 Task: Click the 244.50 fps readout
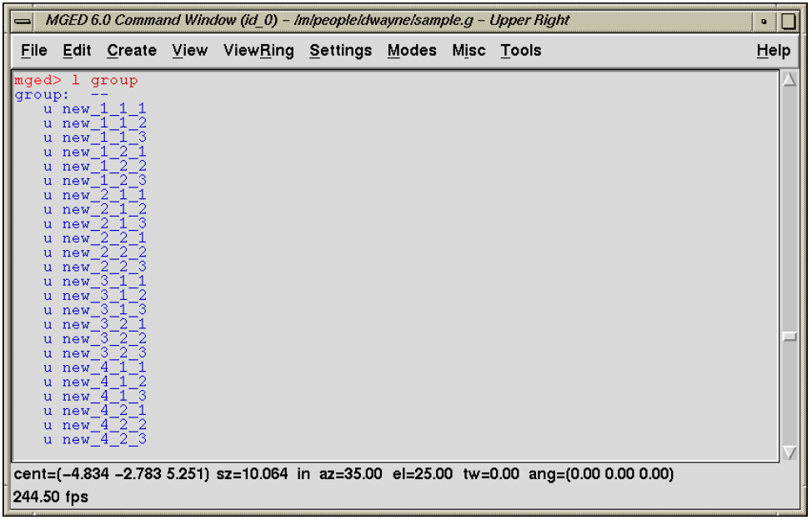[x=51, y=497]
